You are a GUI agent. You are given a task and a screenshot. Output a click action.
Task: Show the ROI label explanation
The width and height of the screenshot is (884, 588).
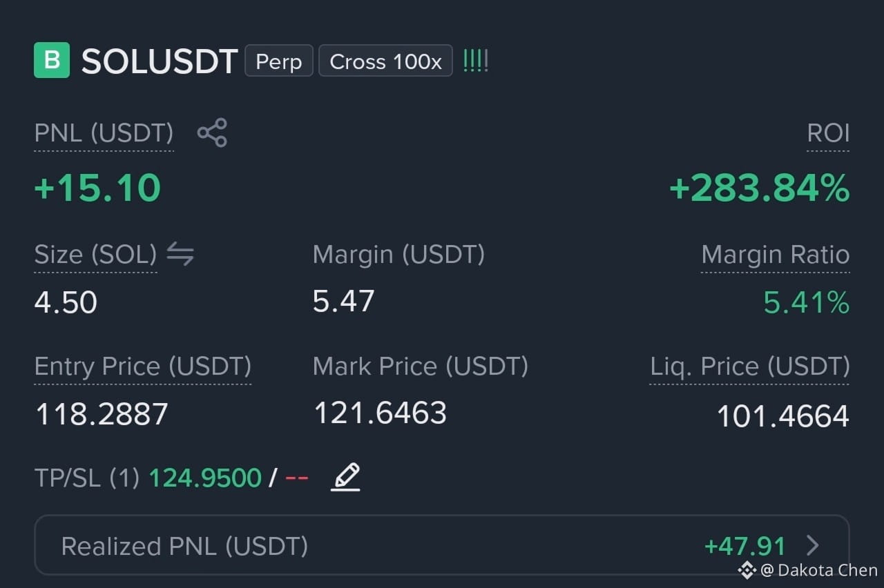828,133
